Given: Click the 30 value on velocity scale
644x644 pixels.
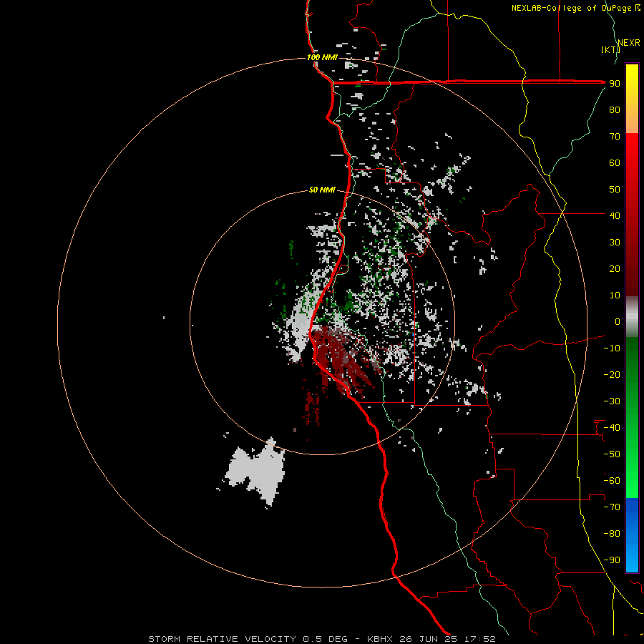Looking at the screenshot, I should pos(615,243).
